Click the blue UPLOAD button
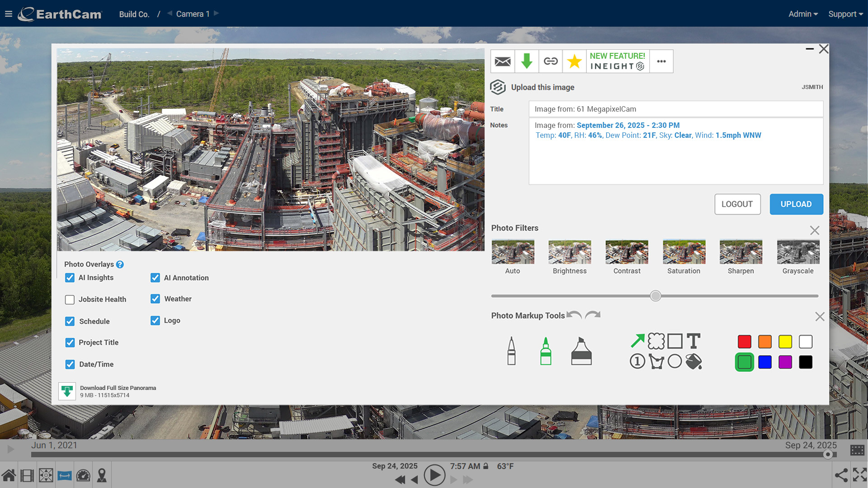This screenshot has width=868, height=488. (x=796, y=204)
